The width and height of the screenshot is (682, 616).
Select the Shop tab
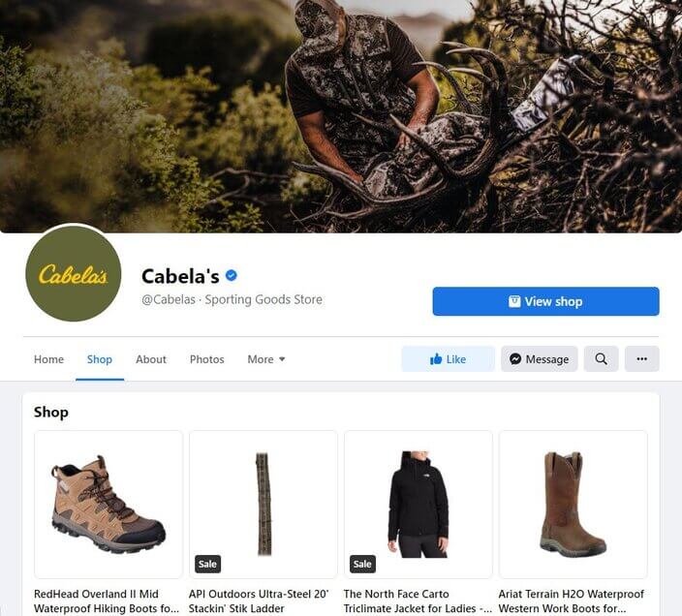(100, 359)
